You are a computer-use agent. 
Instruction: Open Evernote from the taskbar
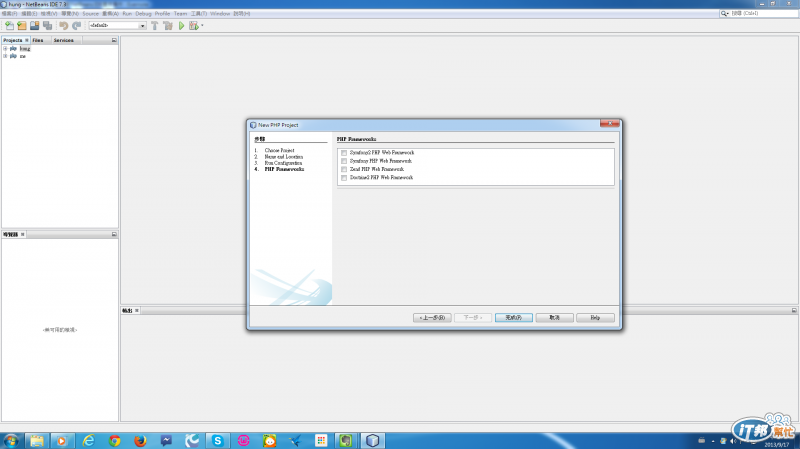coord(346,440)
